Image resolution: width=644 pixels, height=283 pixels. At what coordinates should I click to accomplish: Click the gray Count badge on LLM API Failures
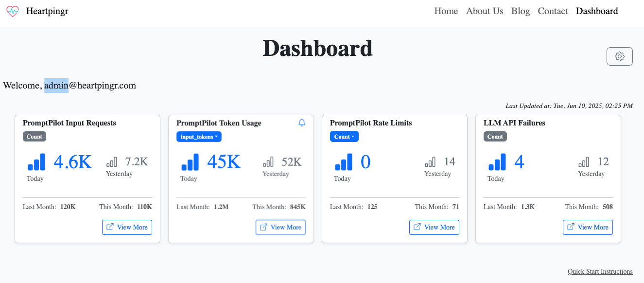click(x=495, y=137)
